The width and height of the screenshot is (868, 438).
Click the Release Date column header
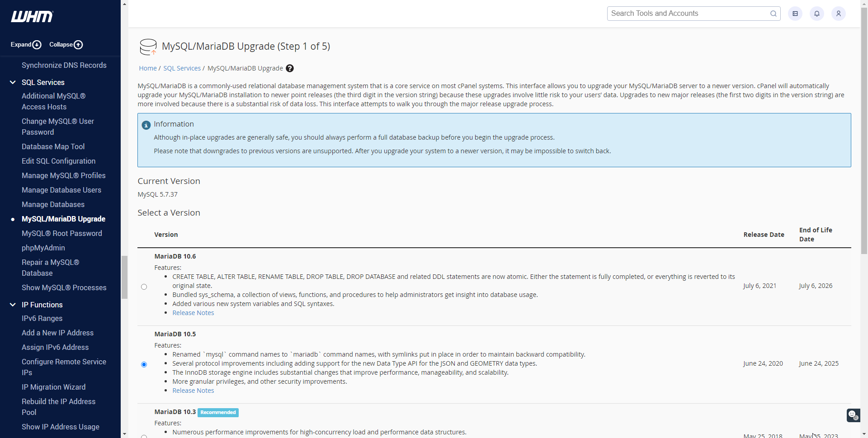(764, 235)
